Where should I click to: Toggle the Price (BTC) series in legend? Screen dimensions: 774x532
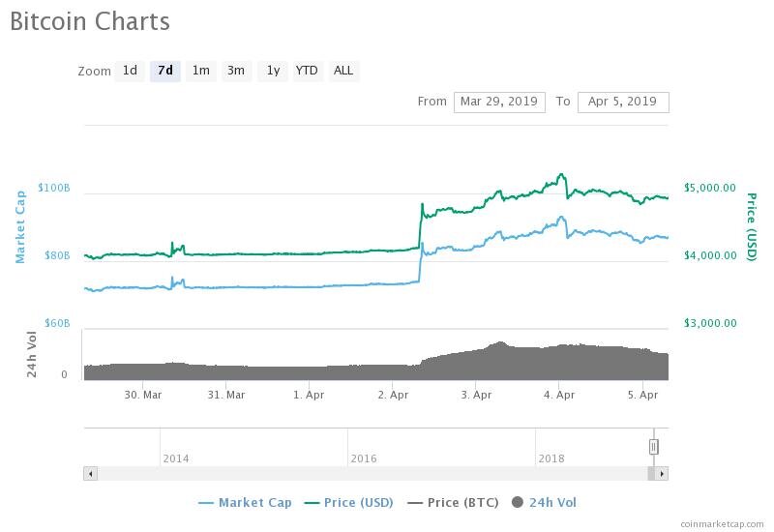tap(453, 503)
